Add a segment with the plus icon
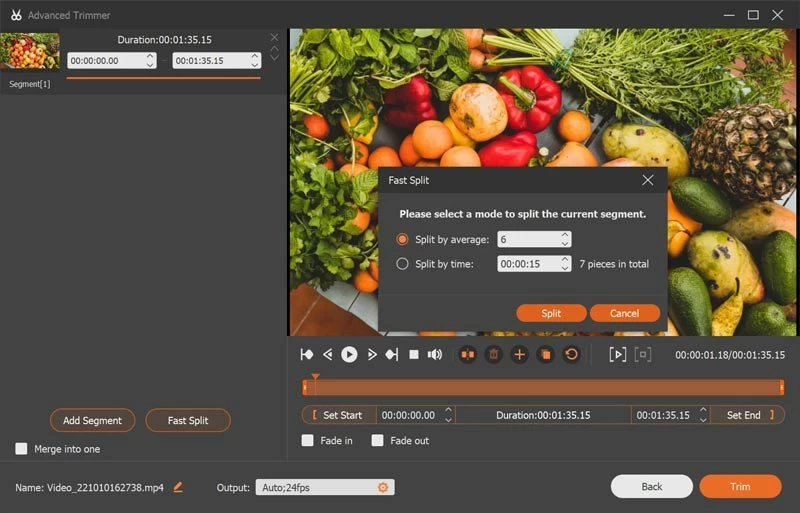The width and height of the screenshot is (800, 513). pos(519,354)
